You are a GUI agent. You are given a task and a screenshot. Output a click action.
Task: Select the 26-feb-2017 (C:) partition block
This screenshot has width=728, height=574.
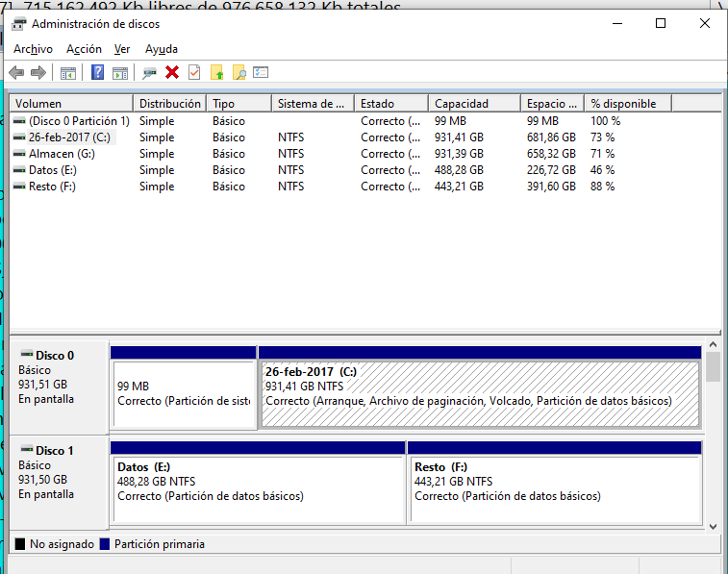coord(479,392)
